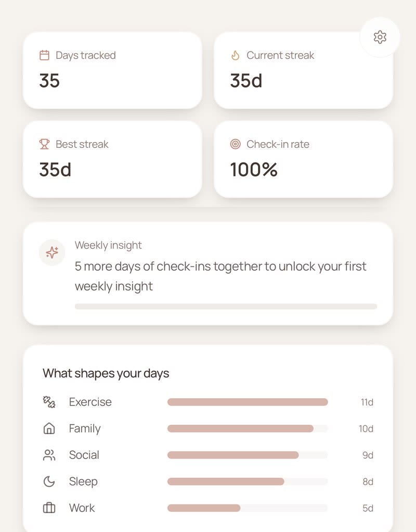Open settings with the gear icon
Viewport: 416px width, 532px height.
[x=380, y=37]
